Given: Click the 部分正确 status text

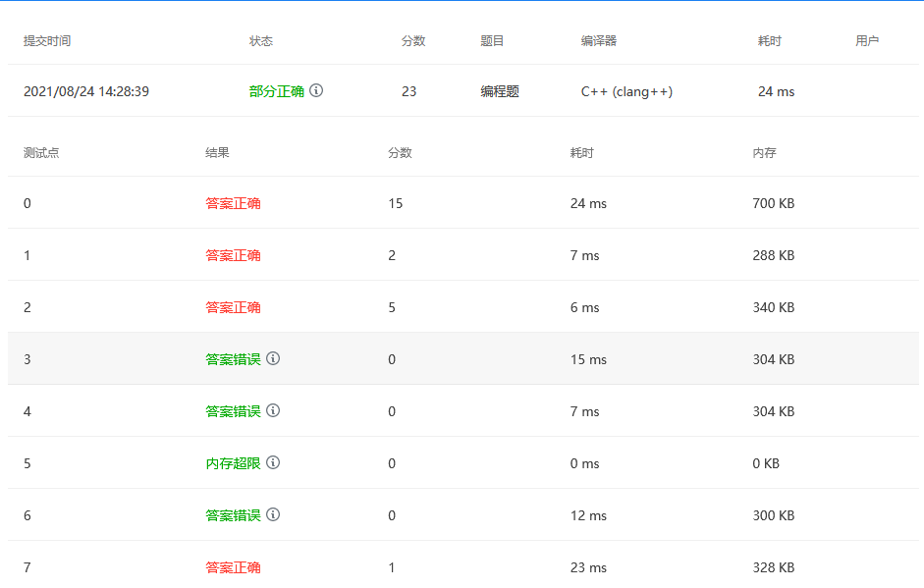Looking at the screenshot, I should [x=276, y=91].
